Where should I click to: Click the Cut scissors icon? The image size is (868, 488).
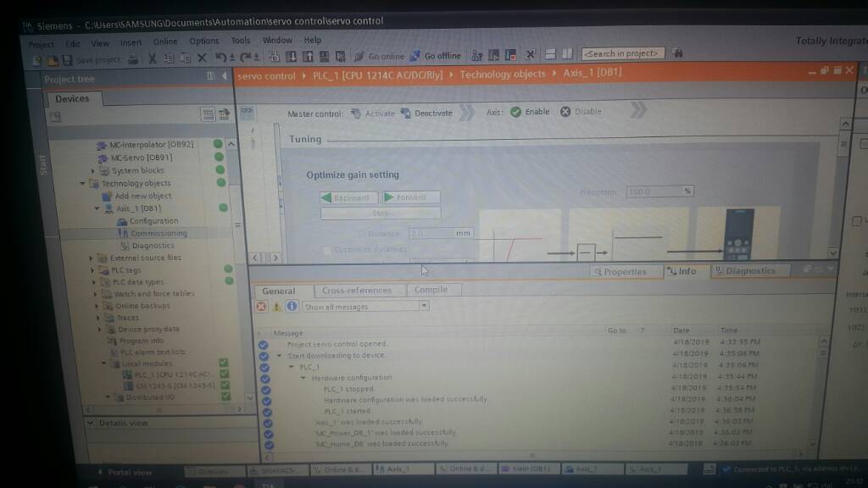[153, 58]
